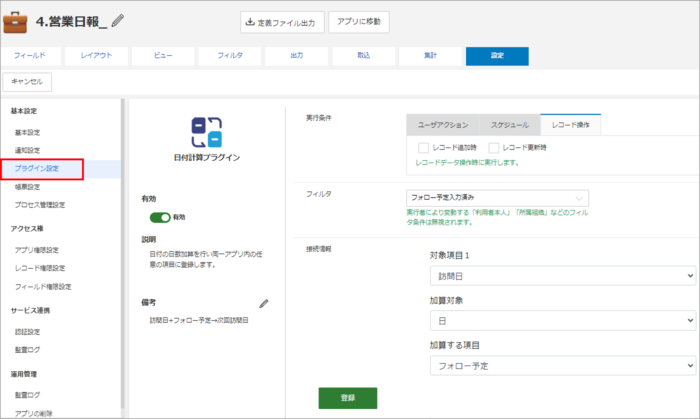Open アプリ権限設定 in sidebar
Viewport: 700px width, 419px height.
click(x=37, y=250)
